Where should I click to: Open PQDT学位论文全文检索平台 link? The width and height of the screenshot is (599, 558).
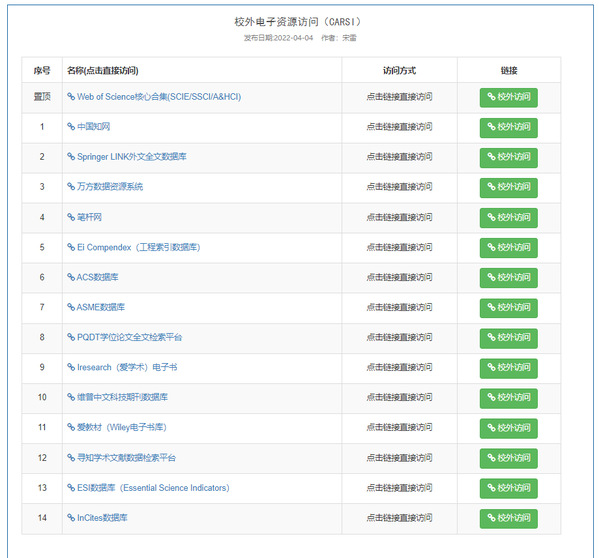coord(125,337)
